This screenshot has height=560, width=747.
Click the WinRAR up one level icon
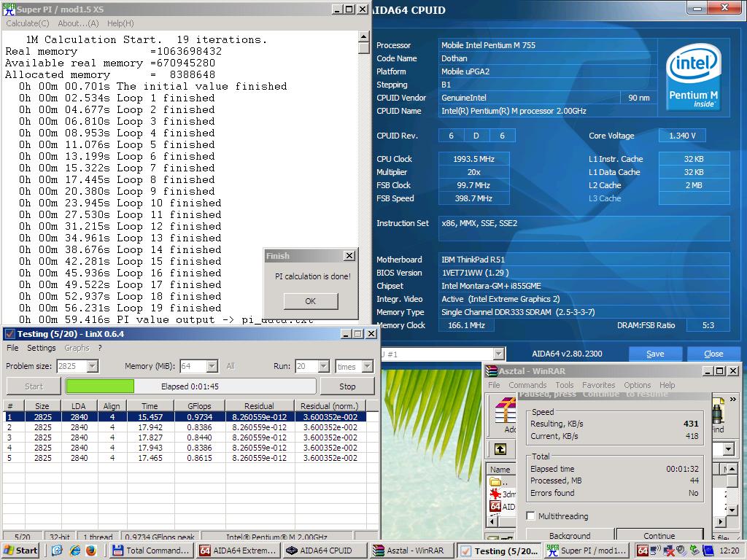tap(500, 449)
